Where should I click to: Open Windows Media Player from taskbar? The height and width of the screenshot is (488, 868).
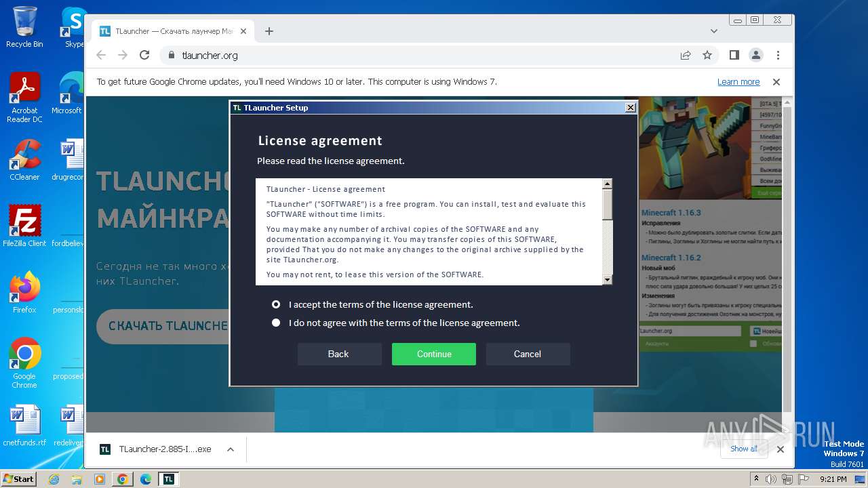point(100,479)
